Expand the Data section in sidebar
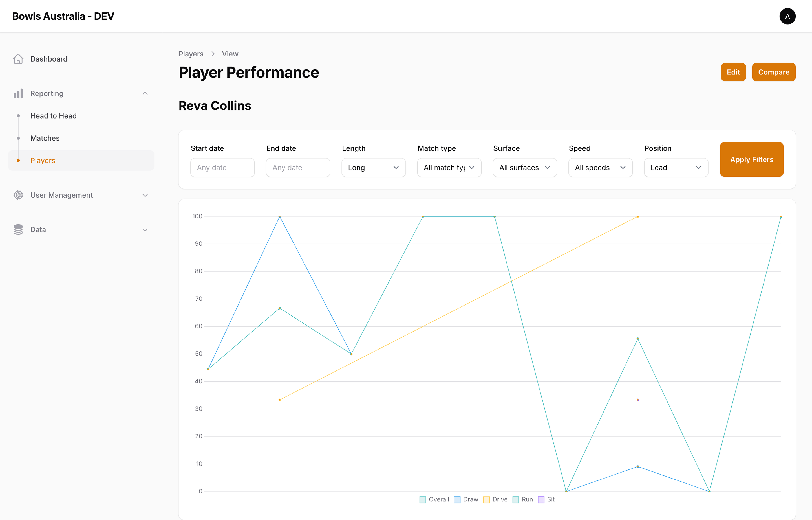 click(145, 229)
